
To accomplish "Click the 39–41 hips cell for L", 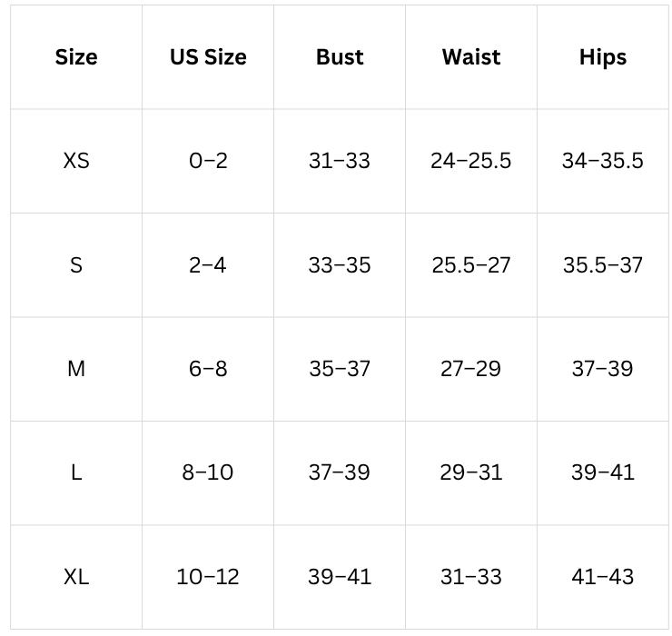I will tap(603, 473).
